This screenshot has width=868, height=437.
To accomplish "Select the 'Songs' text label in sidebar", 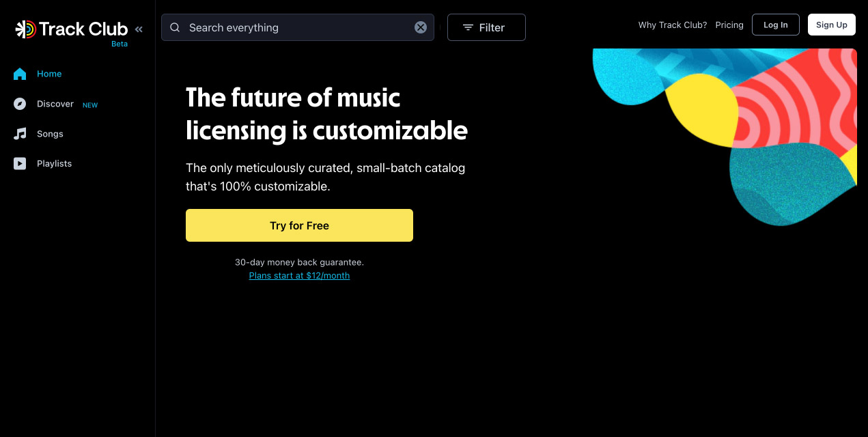I will [50, 134].
